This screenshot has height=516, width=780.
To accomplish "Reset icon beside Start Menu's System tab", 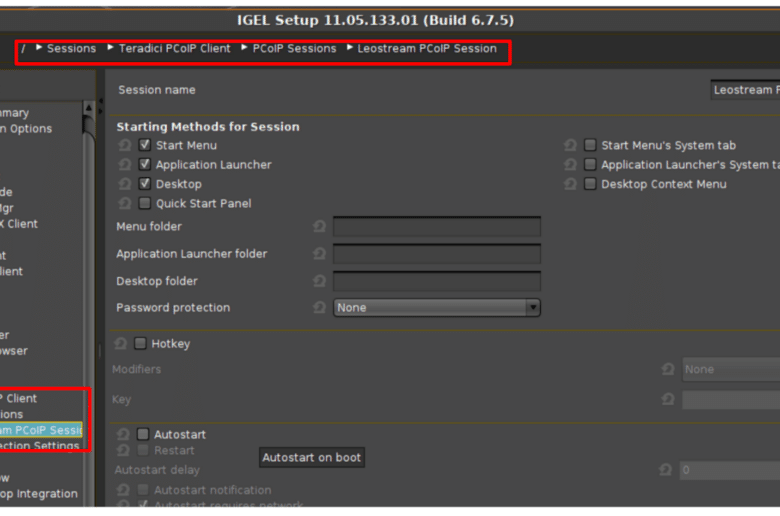I will pyautogui.click(x=570, y=145).
